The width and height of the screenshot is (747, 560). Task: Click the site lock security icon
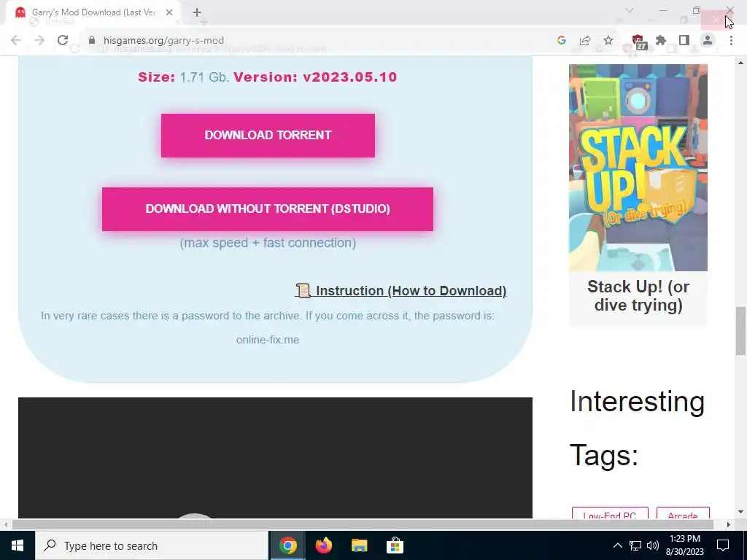click(x=92, y=41)
